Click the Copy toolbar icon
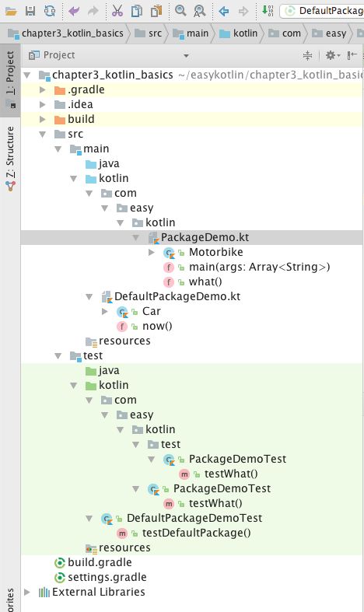 tap(136, 11)
